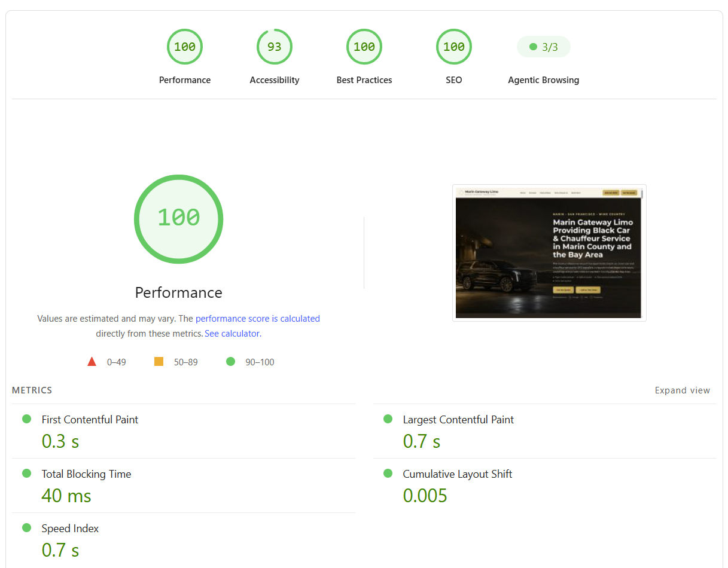
Task: Click the orange square 50–89 legend icon
Action: [x=159, y=362]
